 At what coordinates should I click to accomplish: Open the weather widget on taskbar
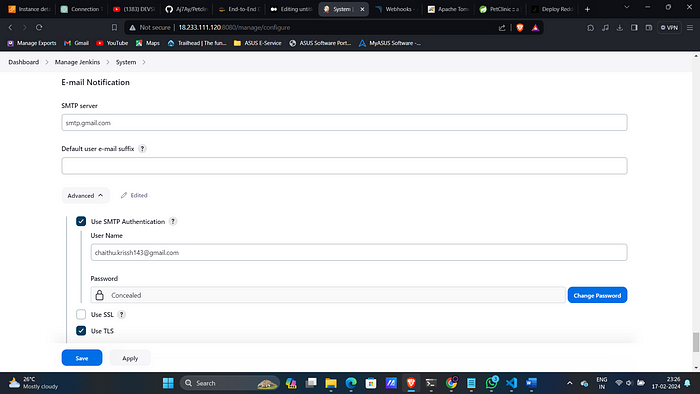pyautogui.click(x=33, y=383)
